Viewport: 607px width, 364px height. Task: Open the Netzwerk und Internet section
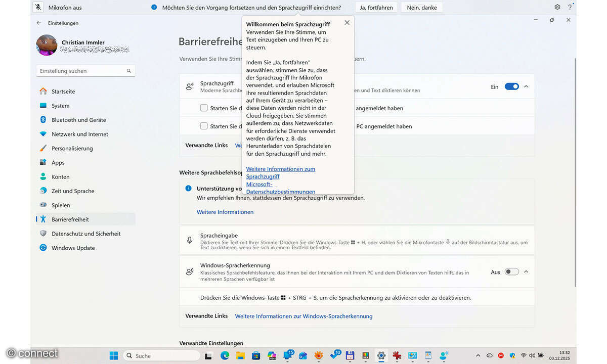[79, 134]
